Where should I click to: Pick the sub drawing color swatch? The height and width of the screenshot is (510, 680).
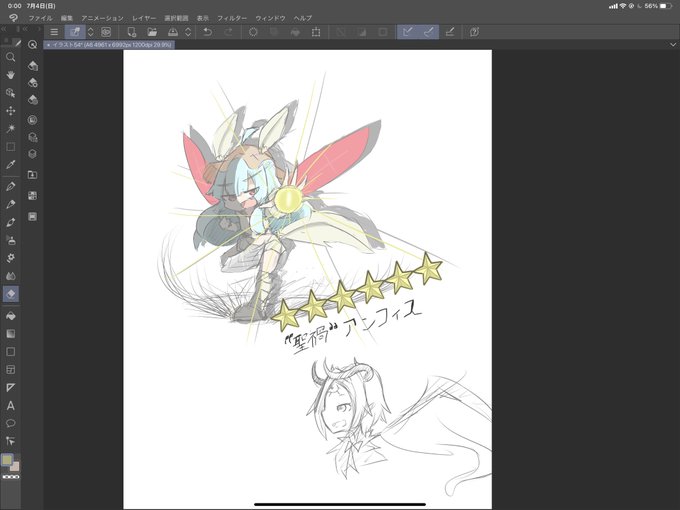click(x=15, y=467)
